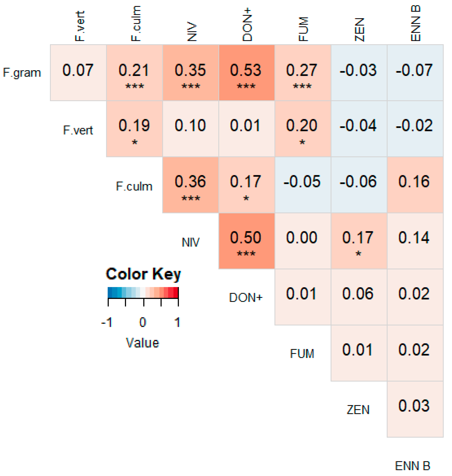Click the 0.36 F.culm versus NIV cell
The image size is (452, 476).
tap(190, 185)
